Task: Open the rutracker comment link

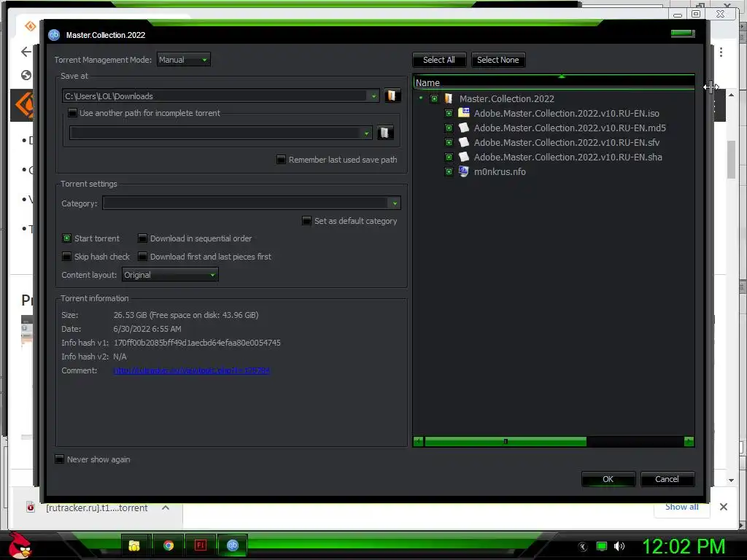Action: click(192, 370)
